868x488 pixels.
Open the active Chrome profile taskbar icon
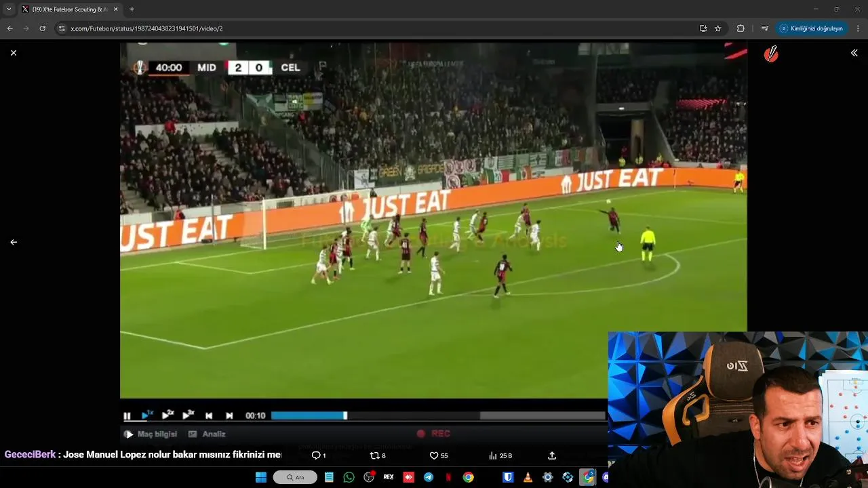(x=587, y=477)
